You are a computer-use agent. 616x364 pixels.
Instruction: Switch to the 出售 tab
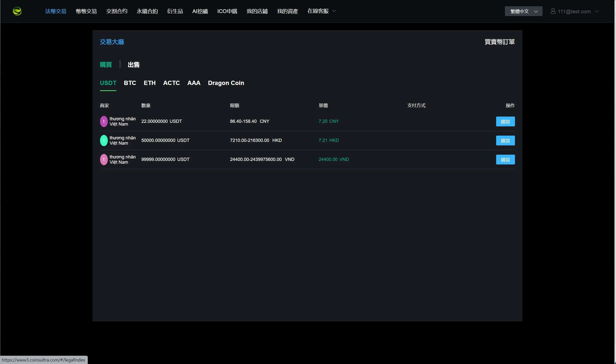click(x=133, y=65)
